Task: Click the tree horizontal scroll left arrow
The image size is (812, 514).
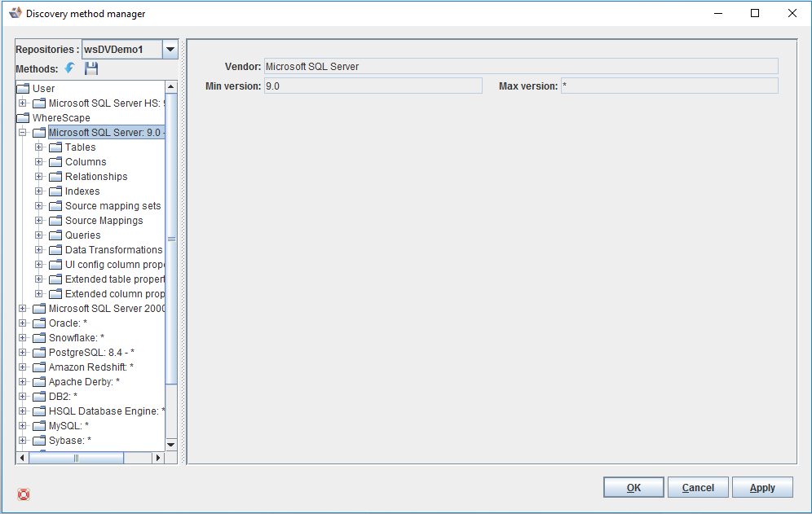Action: 22,458
